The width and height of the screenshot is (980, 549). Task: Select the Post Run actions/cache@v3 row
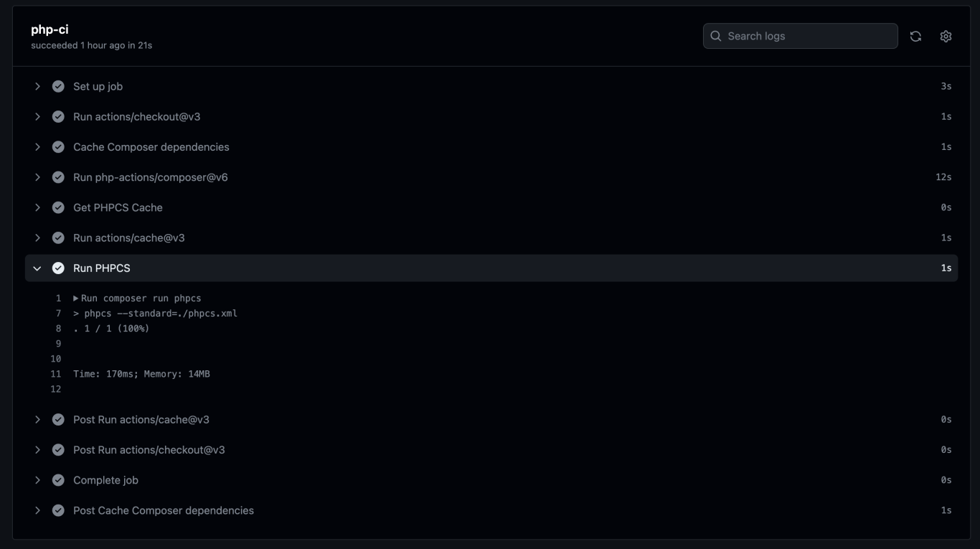coord(491,419)
